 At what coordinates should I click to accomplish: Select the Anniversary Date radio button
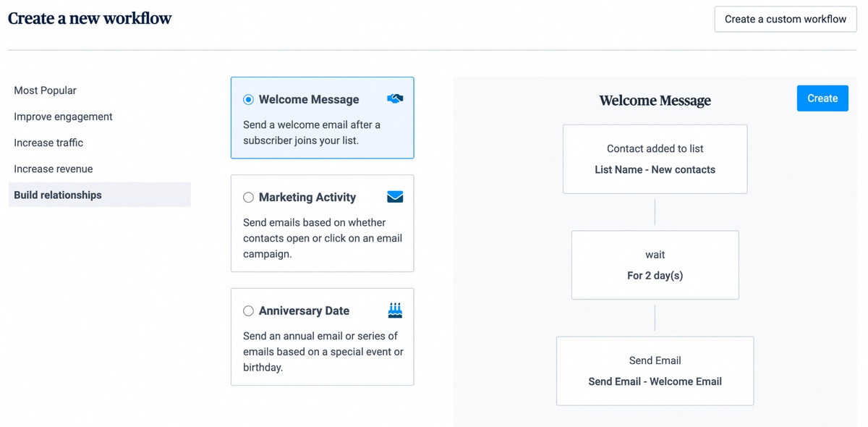(x=248, y=310)
